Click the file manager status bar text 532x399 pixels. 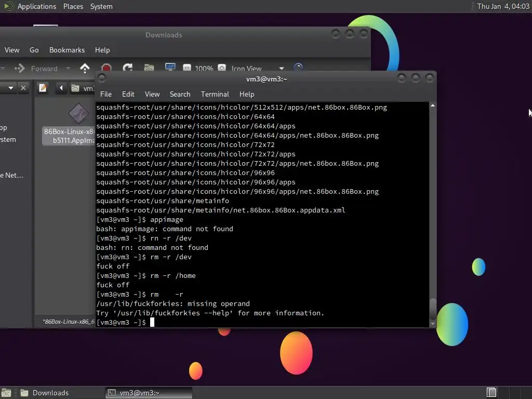click(x=68, y=321)
